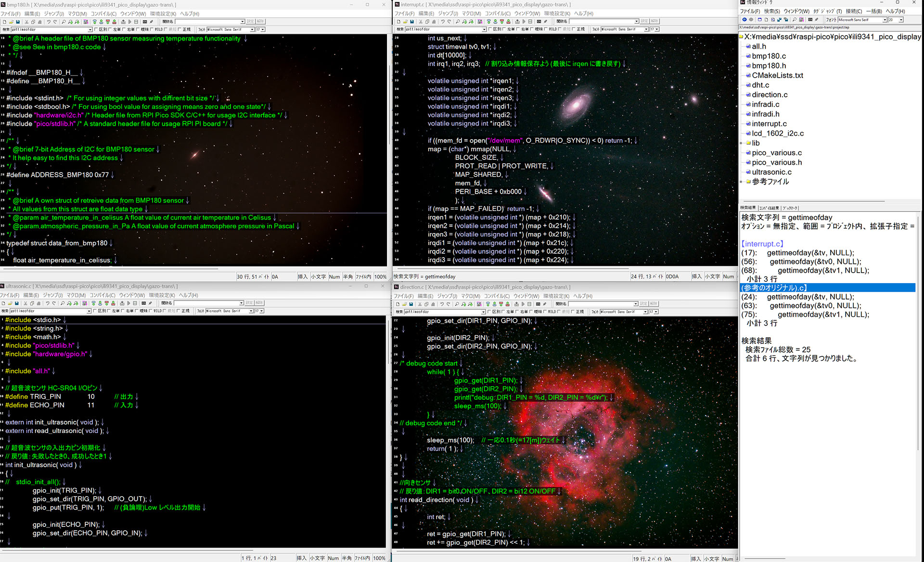This screenshot has width=924, height=562.
Task: Click the undo icon in bmp180.h window toolbar
Action: (x=49, y=22)
